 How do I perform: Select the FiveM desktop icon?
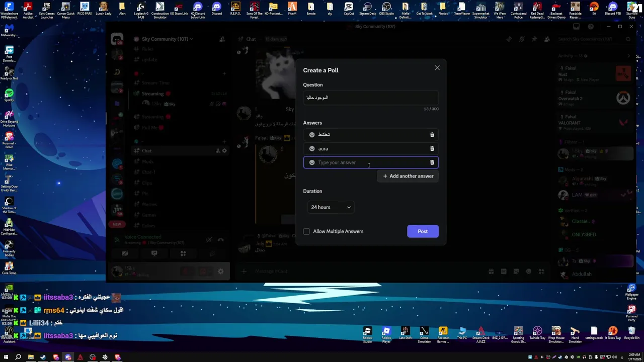[x=292, y=9]
